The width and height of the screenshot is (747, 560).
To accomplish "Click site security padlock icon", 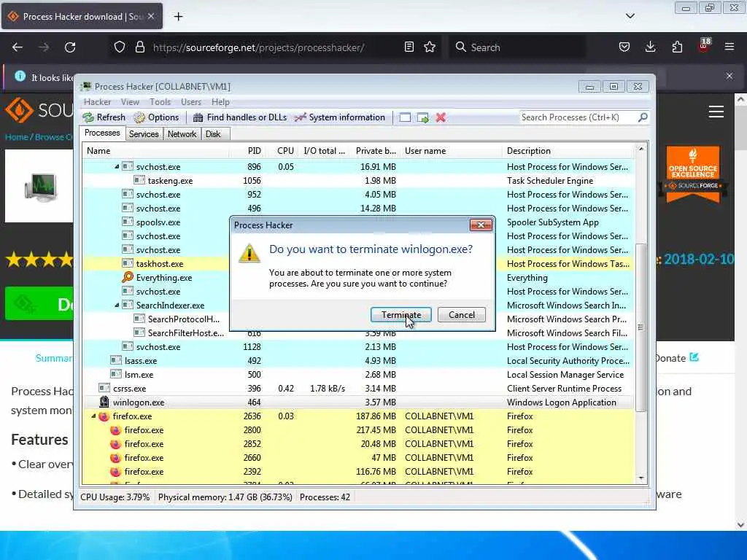I will (x=139, y=47).
